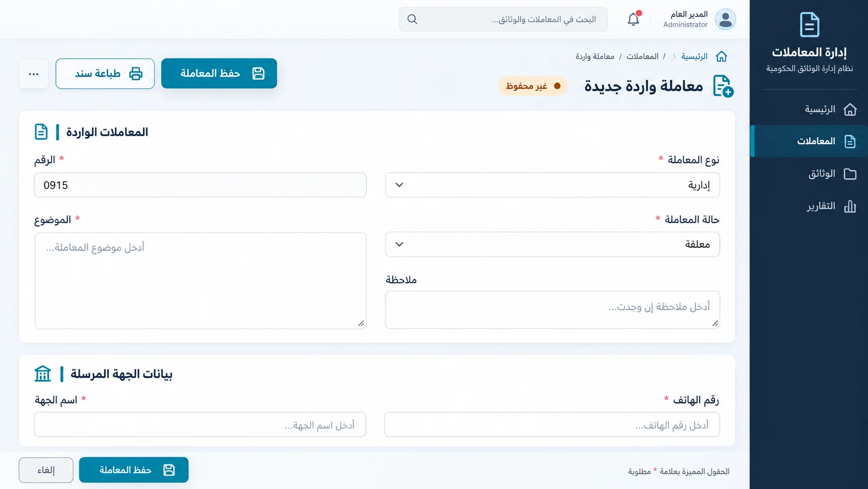Screen dimensions: 868x489
Task: Click معاملة واردة breadcrumb text
Action: 595,56
